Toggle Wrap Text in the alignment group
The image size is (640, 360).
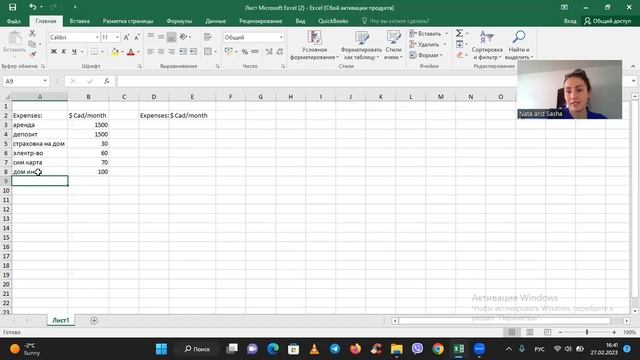pyautogui.click(x=208, y=37)
